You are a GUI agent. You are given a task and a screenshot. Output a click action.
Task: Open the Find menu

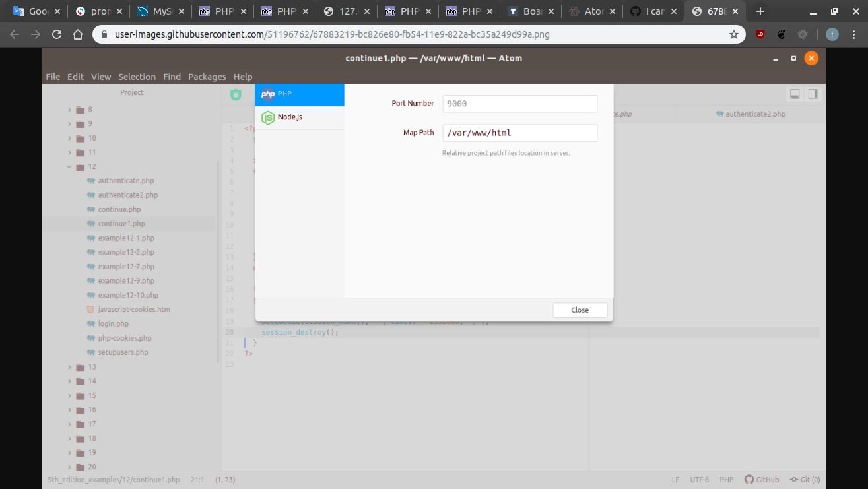172,77
